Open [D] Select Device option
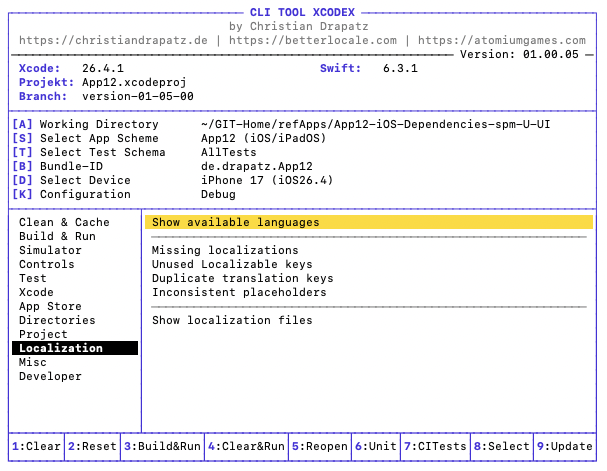This screenshot has width=607, height=471. point(72,180)
